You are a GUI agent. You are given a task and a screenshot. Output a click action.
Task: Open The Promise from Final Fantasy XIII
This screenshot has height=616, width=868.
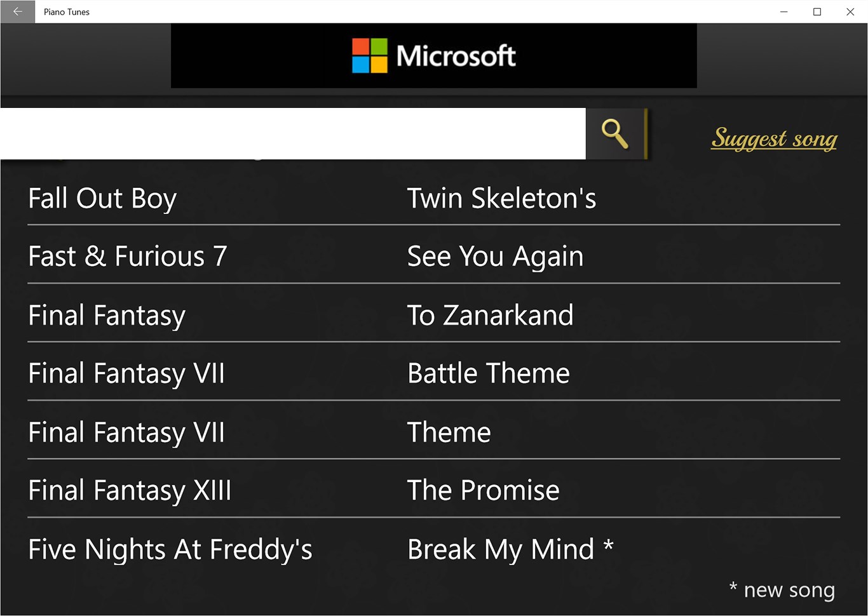point(483,490)
